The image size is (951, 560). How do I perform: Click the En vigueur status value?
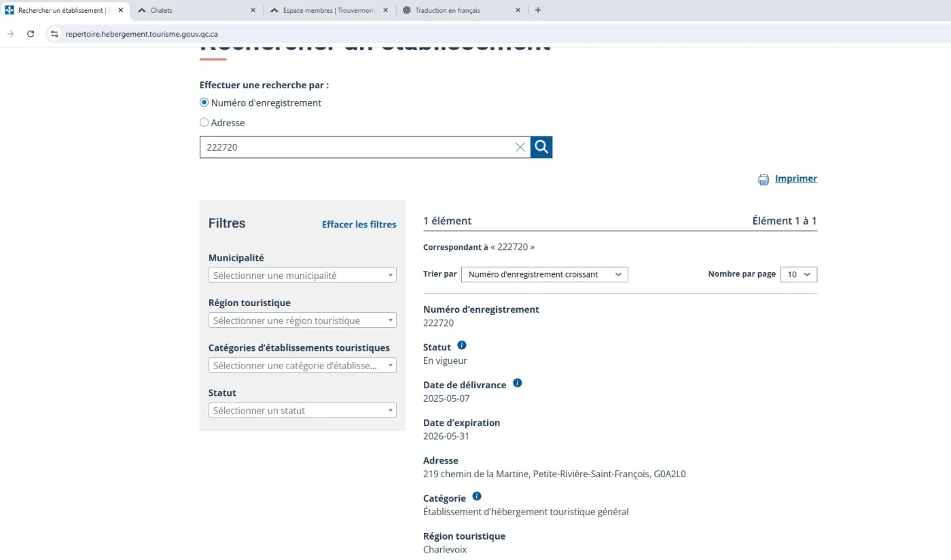click(x=445, y=360)
